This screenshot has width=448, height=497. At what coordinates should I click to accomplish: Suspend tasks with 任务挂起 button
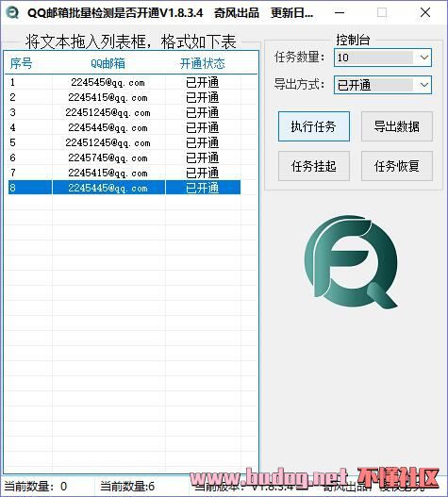pos(314,166)
